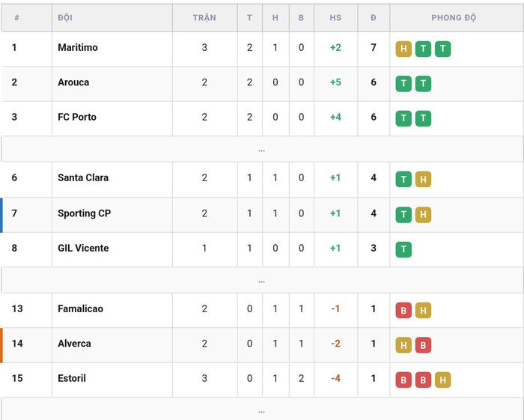Open the Maritimo team link
Viewport: 524px width, 420px height.
coord(78,47)
